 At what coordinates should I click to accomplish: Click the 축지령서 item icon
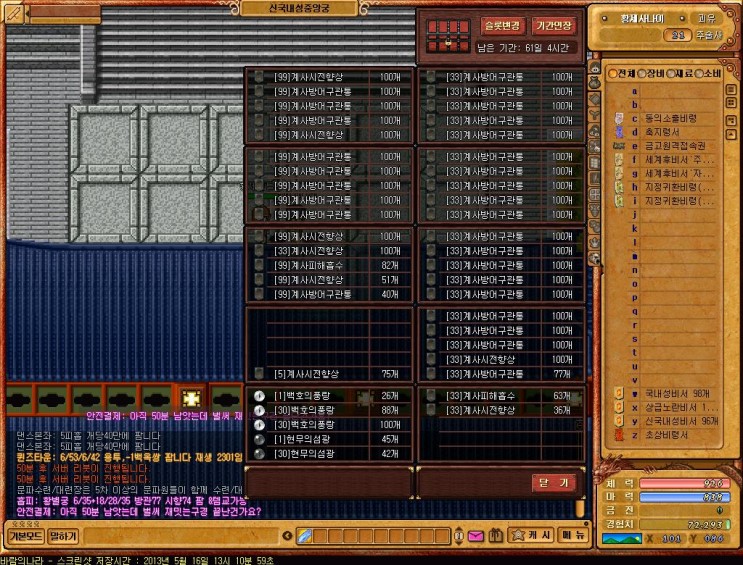(621, 131)
